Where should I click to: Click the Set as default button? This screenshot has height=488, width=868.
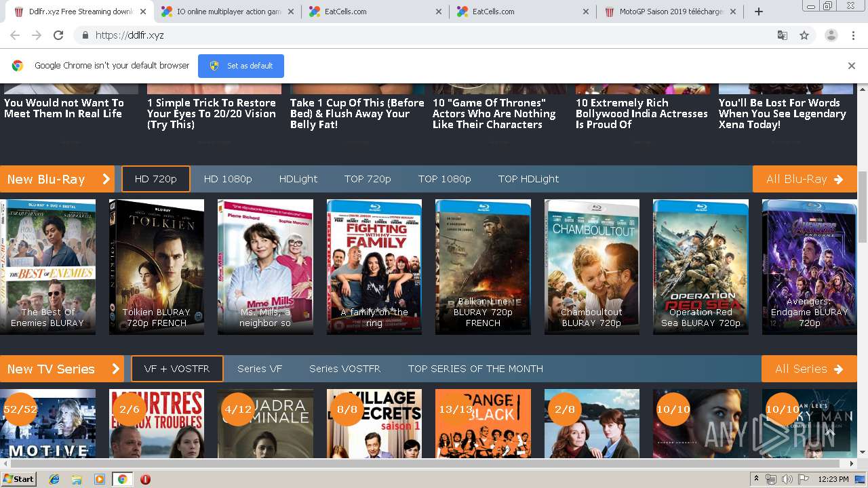tap(241, 66)
